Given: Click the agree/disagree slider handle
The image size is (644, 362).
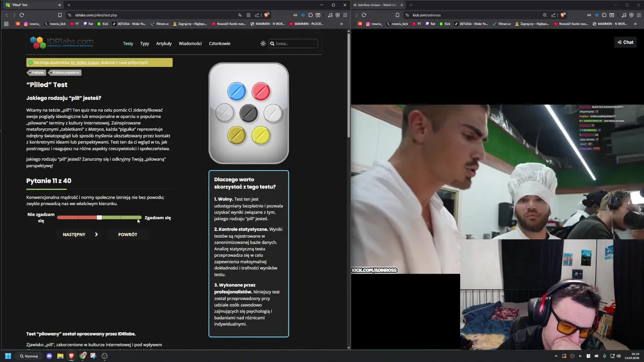Looking at the screenshot, I should pos(99,218).
